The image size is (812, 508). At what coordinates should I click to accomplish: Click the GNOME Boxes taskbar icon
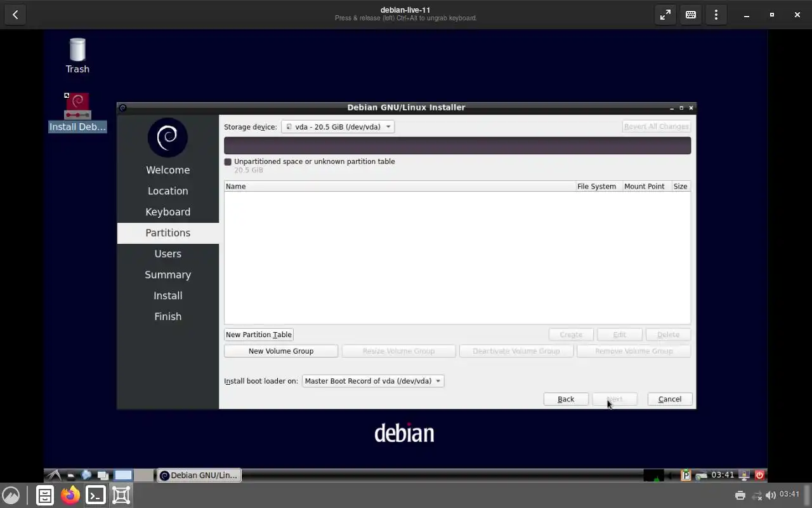(x=121, y=495)
